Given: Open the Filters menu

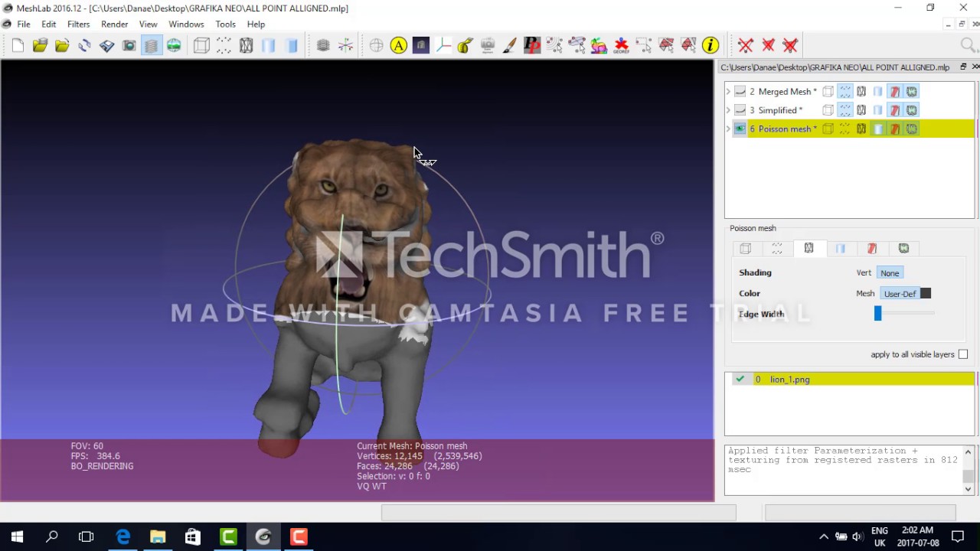Looking at the screenshot, I should pos(78,24).
